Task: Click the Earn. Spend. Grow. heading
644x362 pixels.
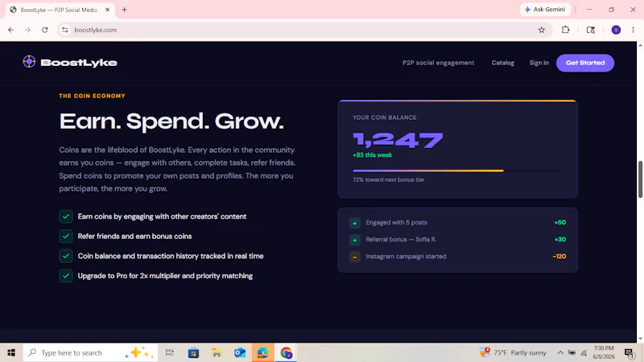Action: pos(171,121)
